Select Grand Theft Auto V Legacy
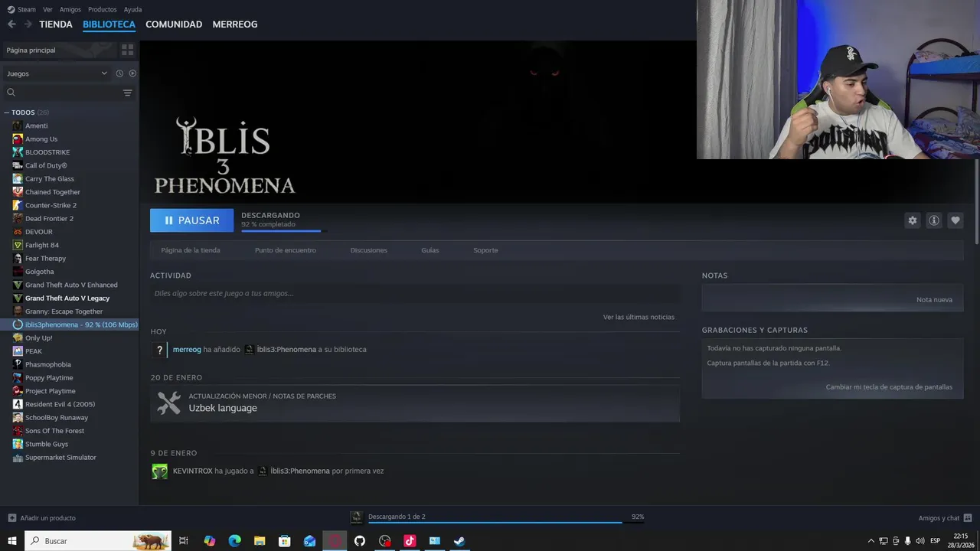 pos(69,298)
